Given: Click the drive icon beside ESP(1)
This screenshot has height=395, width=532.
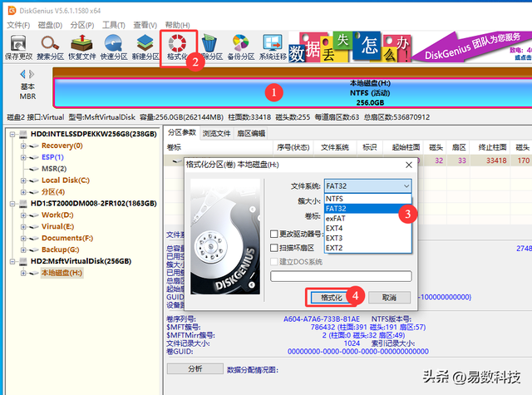Looking at the screenshot, I should coord(33,157).
